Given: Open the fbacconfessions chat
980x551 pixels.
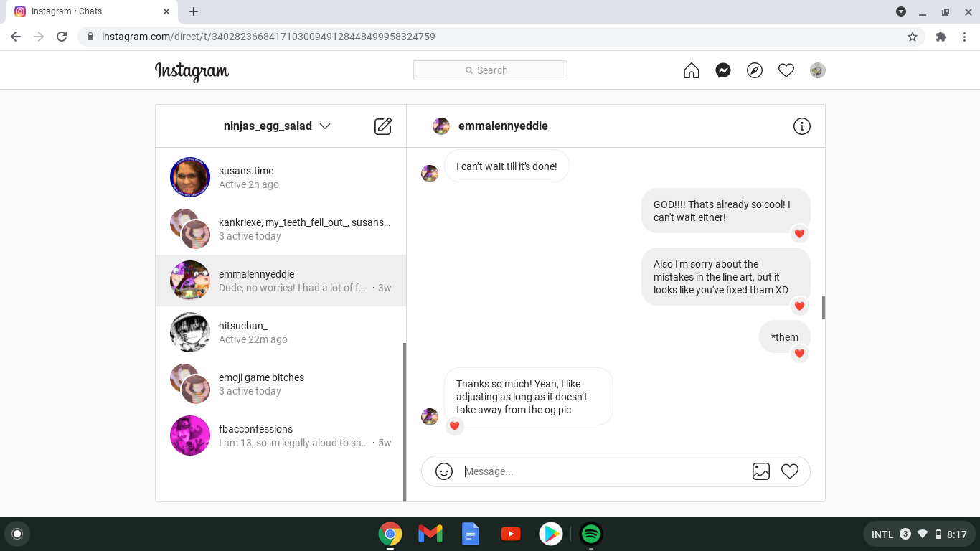Looking at the screenshot, I should coord(281,435).
